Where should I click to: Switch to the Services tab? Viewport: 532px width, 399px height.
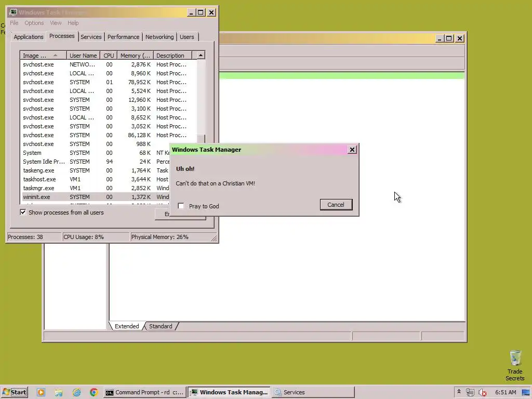pyautogui.click(x=91, y=37)
